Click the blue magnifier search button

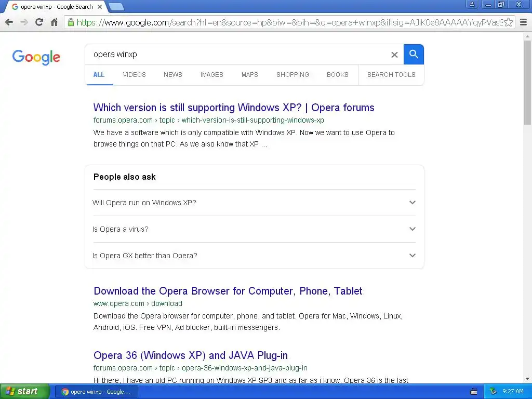click(x=414, y=54)
